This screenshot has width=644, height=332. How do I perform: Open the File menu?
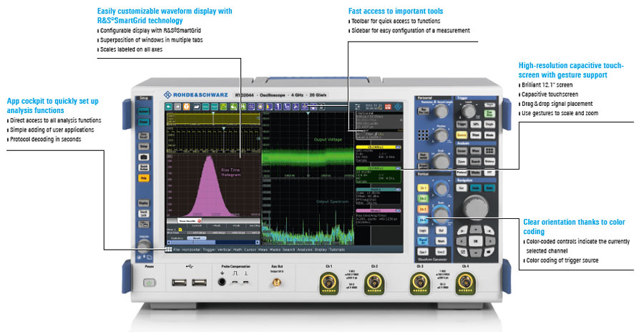(x=177, y=250)
